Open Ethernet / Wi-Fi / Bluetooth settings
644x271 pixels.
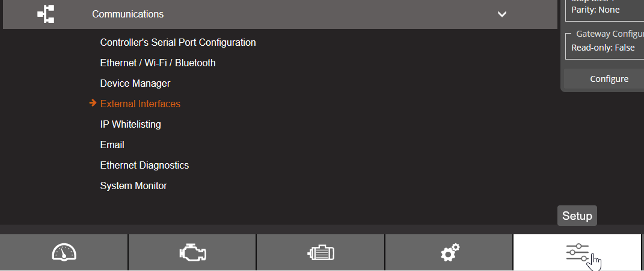[x=158, y=63]
